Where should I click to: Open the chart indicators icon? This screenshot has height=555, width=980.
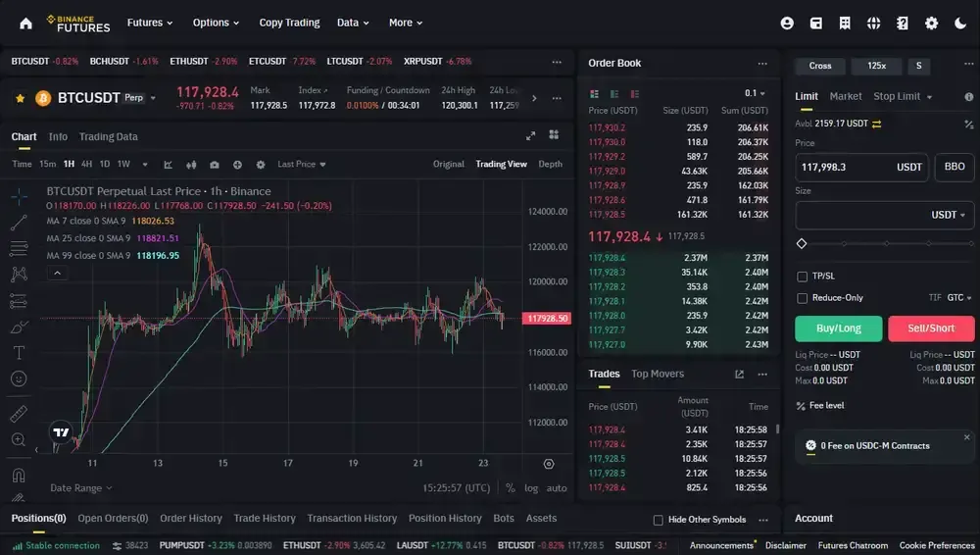169,165
